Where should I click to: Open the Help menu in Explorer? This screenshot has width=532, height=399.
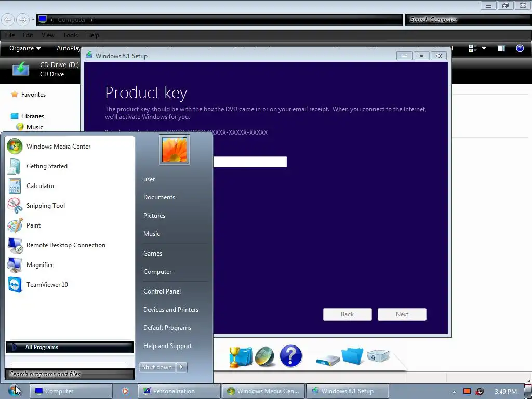(92, 35)
